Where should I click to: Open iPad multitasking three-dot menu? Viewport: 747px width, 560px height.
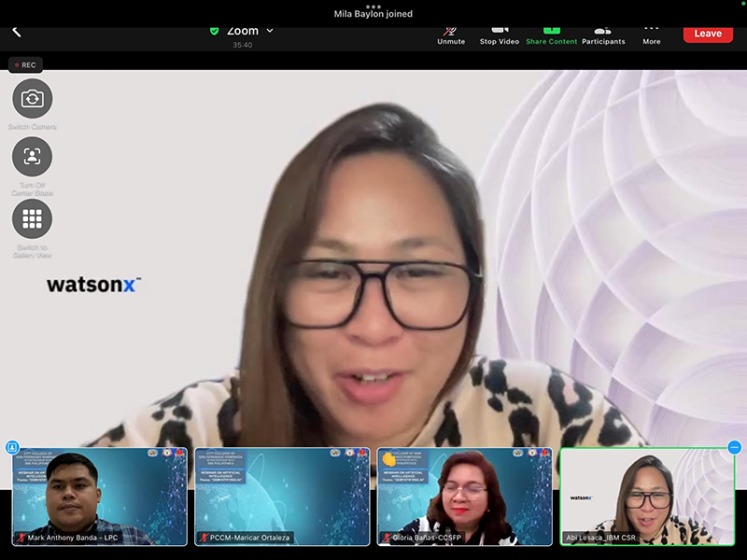click(x=373, y=6)
